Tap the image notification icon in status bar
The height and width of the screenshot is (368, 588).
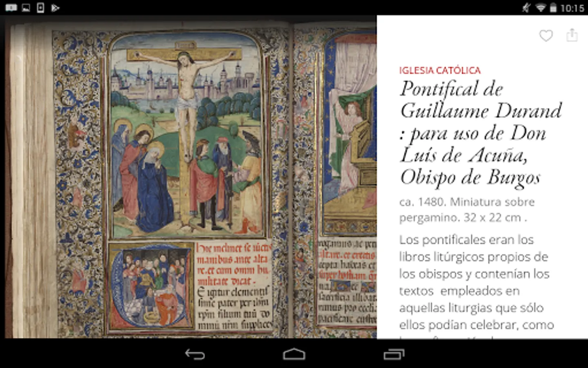(26, 7)
